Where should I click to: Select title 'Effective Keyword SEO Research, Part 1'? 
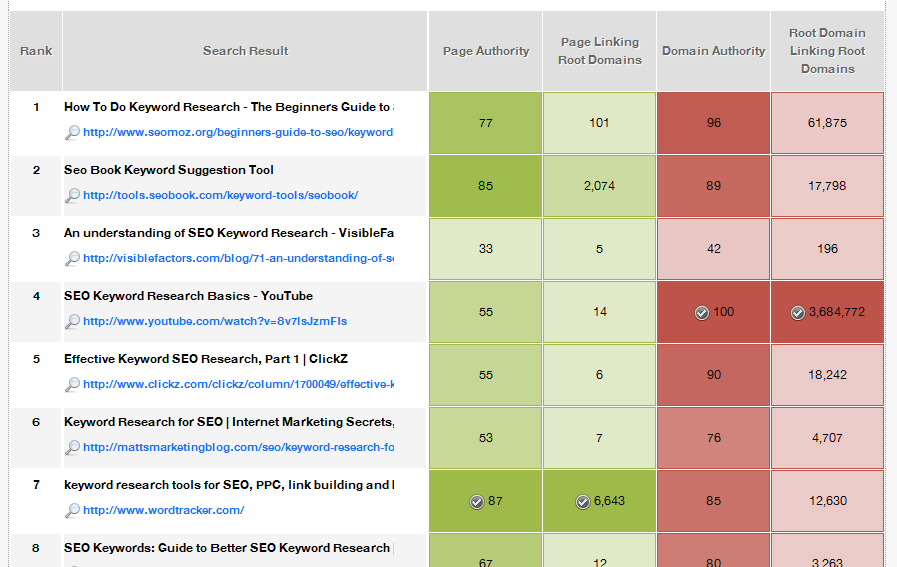click(x=206, y=359)
